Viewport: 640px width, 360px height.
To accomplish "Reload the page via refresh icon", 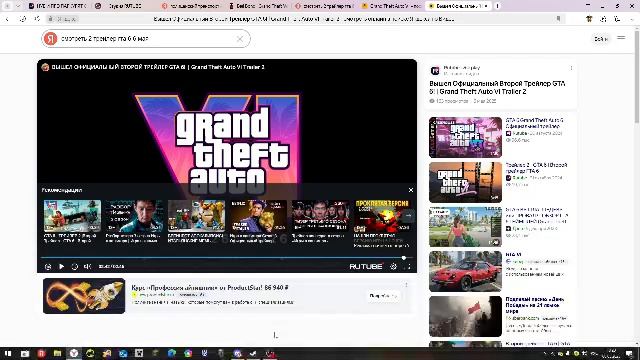I will 37,19.
